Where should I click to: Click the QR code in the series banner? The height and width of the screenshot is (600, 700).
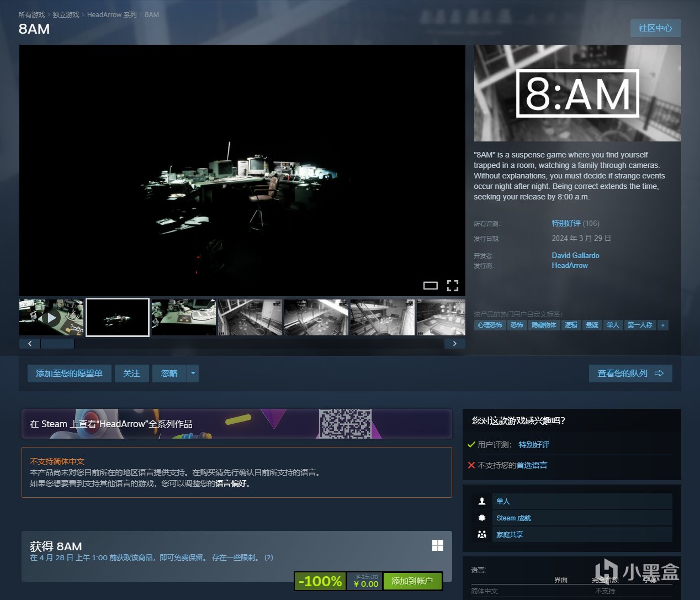345,424
